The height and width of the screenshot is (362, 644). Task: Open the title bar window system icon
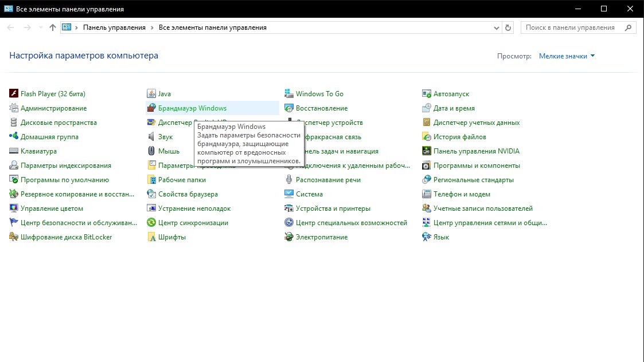8,9
